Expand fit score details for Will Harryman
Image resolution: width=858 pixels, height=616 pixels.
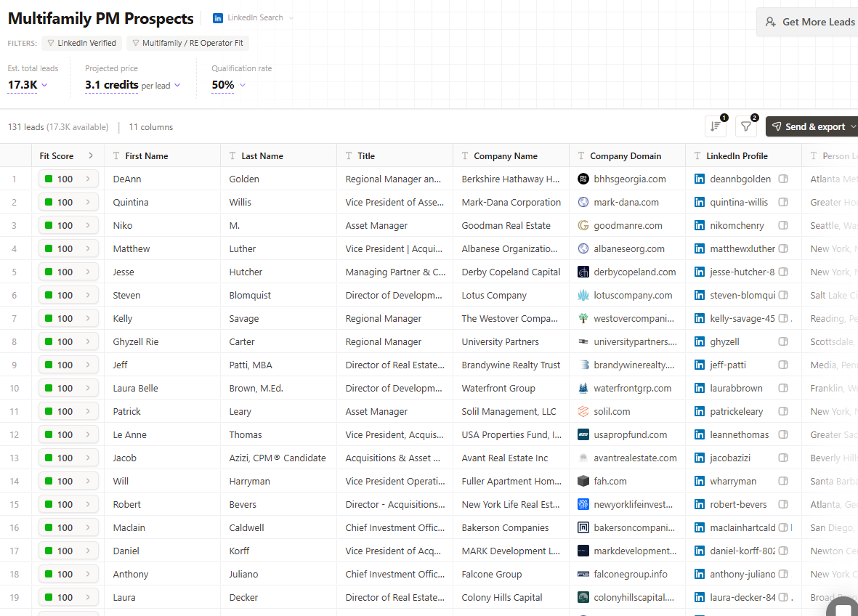pos(88,481)
